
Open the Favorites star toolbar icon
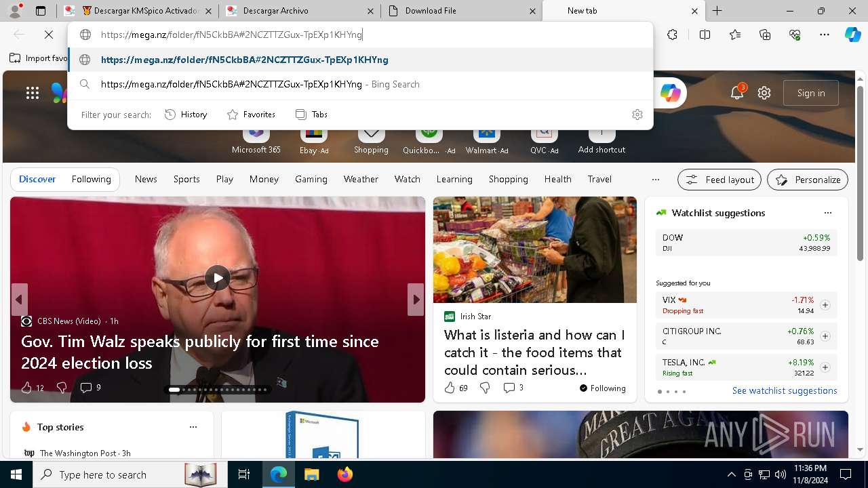(x=735, y=35)
